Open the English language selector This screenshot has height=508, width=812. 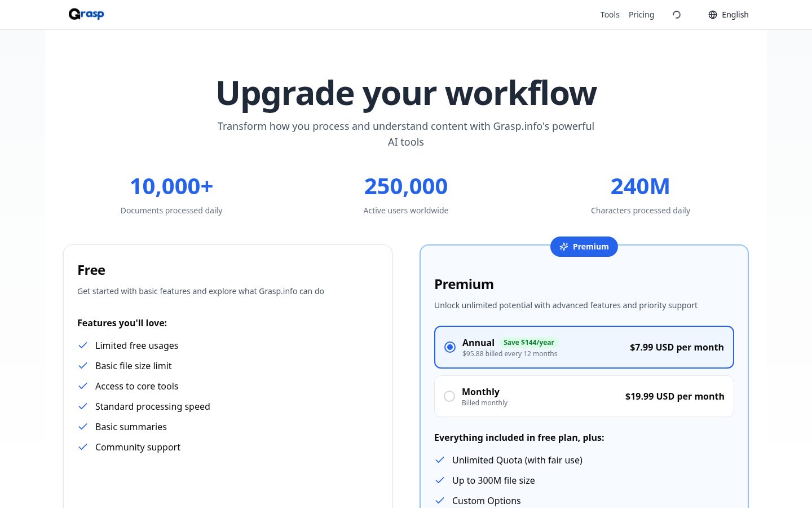729,15
